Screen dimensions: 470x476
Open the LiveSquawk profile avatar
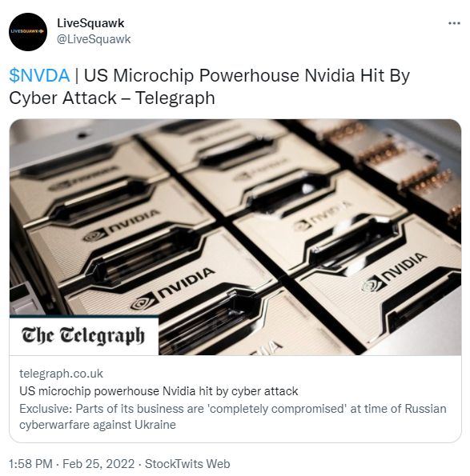pos(28,31)
